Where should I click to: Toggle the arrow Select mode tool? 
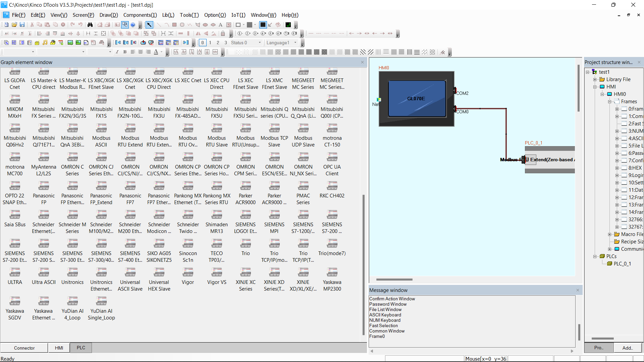(x=149, y=25)
